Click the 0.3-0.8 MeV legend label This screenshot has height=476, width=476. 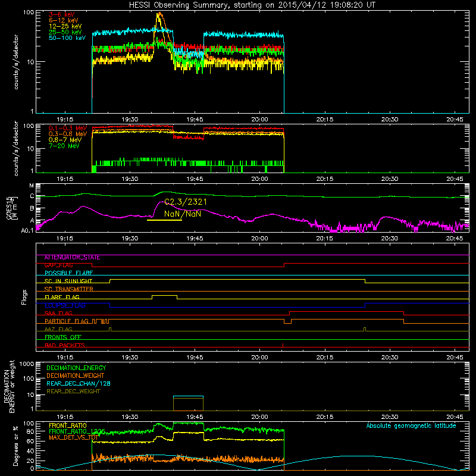[68, 134]
